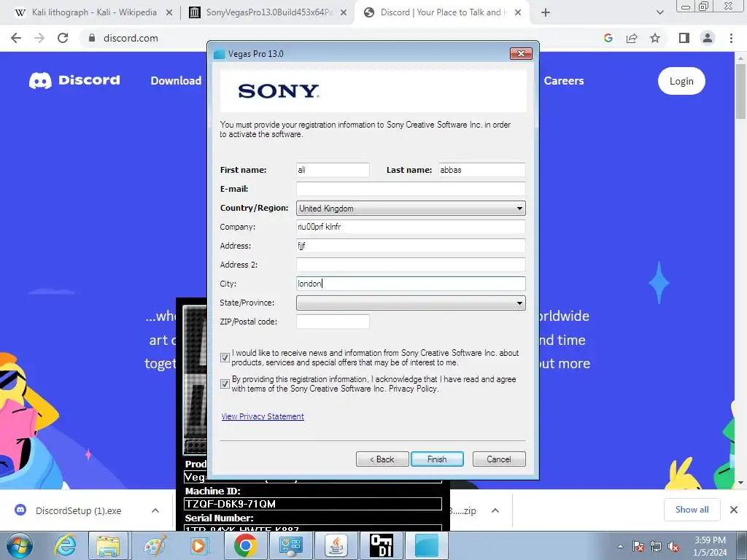This screenshot has width=747, height=560.
Task: Click the Cancel button
Action: pos(499,459)
